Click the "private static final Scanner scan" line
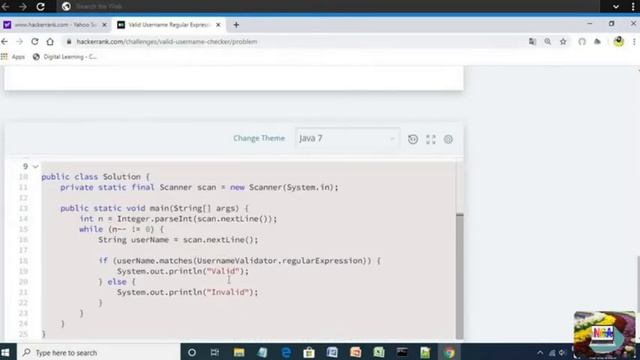The height and width of the screenshot is (360, 640). point(199,187)
